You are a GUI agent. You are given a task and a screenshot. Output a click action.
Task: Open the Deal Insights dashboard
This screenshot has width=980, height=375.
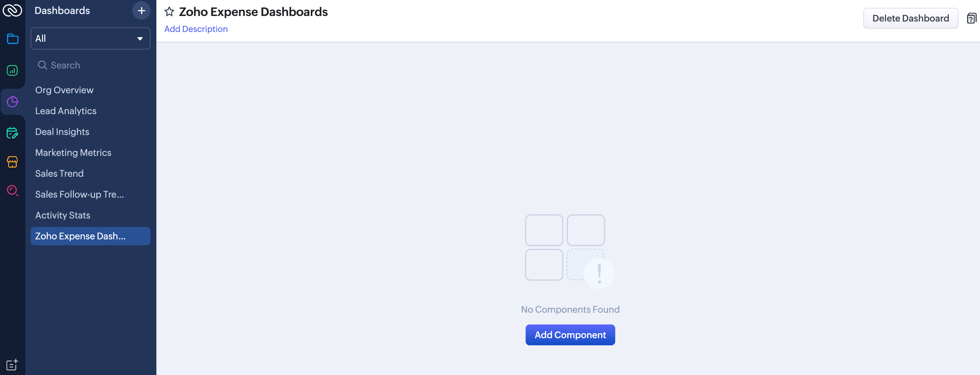[x=62, y=132]
